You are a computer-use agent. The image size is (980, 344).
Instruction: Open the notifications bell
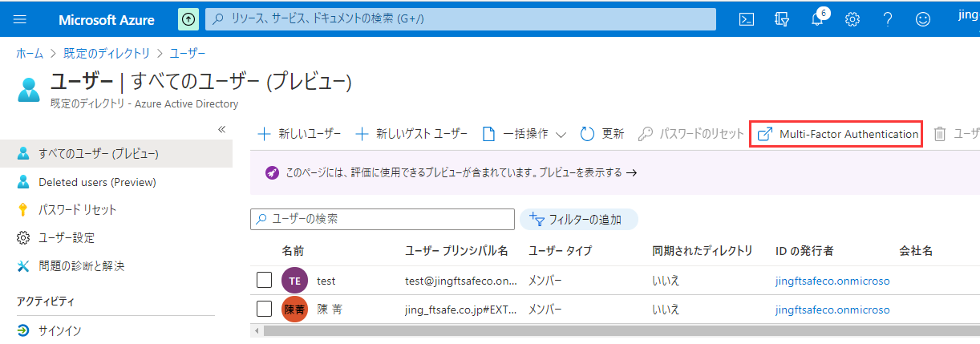817,20
